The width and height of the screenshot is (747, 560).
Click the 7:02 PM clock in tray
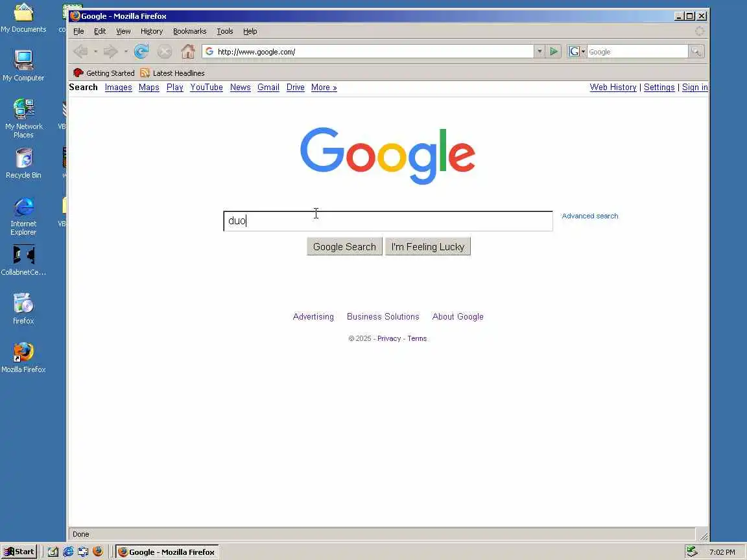coord(722,552)
